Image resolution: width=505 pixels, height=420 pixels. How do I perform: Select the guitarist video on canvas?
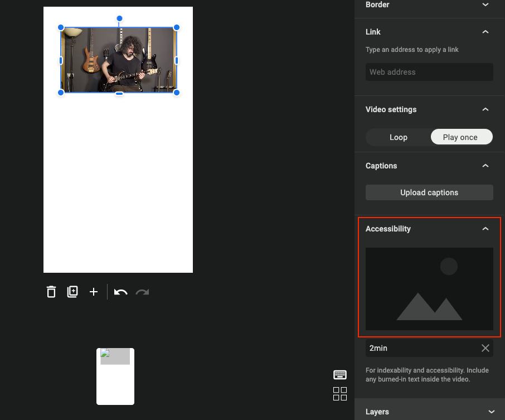tap(119, 60)
